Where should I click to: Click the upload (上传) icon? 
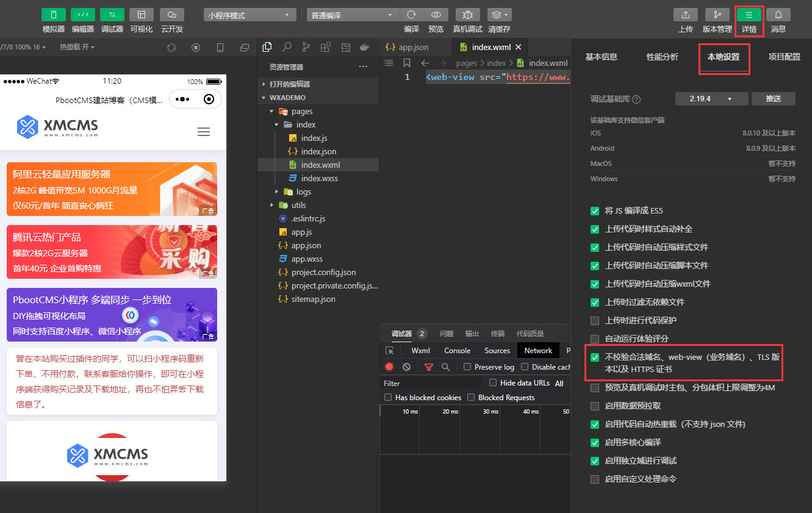(x=686, y=15)
